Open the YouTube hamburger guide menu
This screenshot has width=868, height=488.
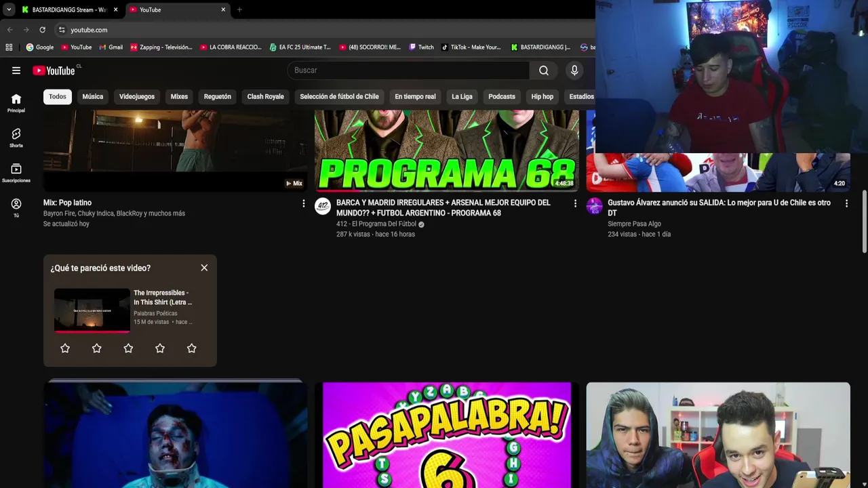16,70
